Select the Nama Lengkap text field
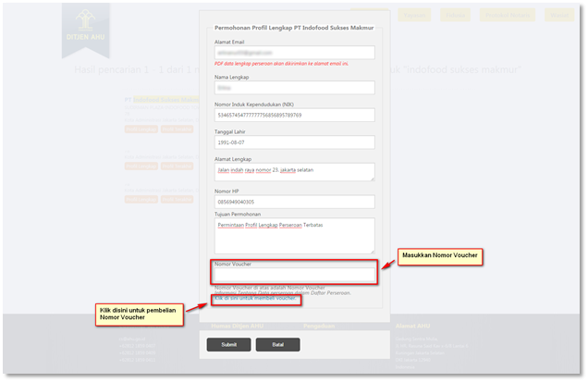 [x=294, y=88]
